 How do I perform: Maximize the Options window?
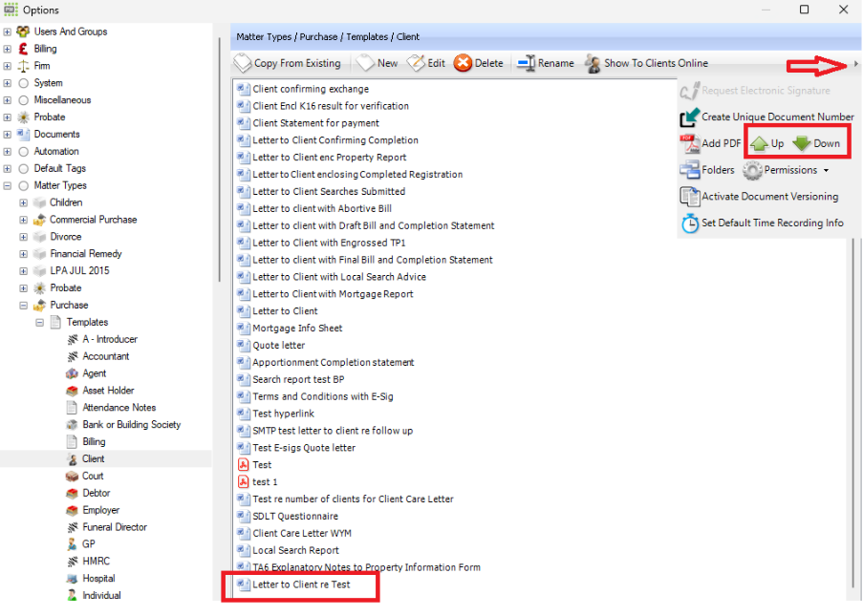tap(804, 10)
